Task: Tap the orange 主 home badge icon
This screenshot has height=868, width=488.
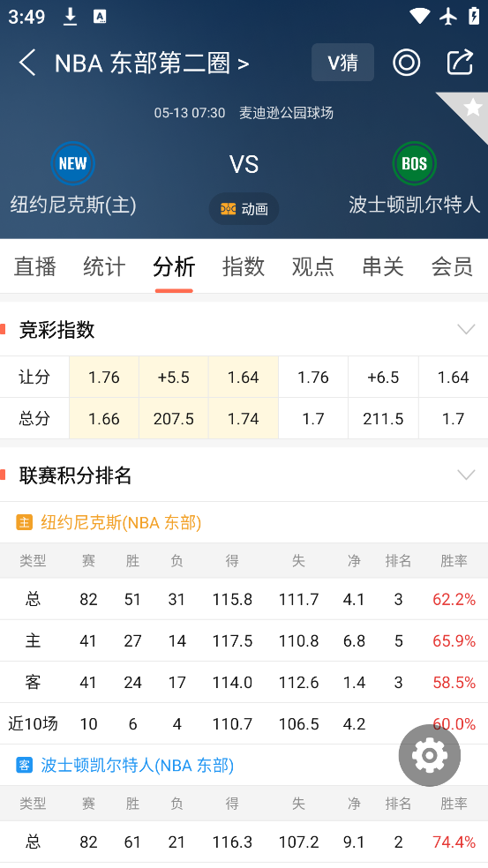Action: pos(25,522)
